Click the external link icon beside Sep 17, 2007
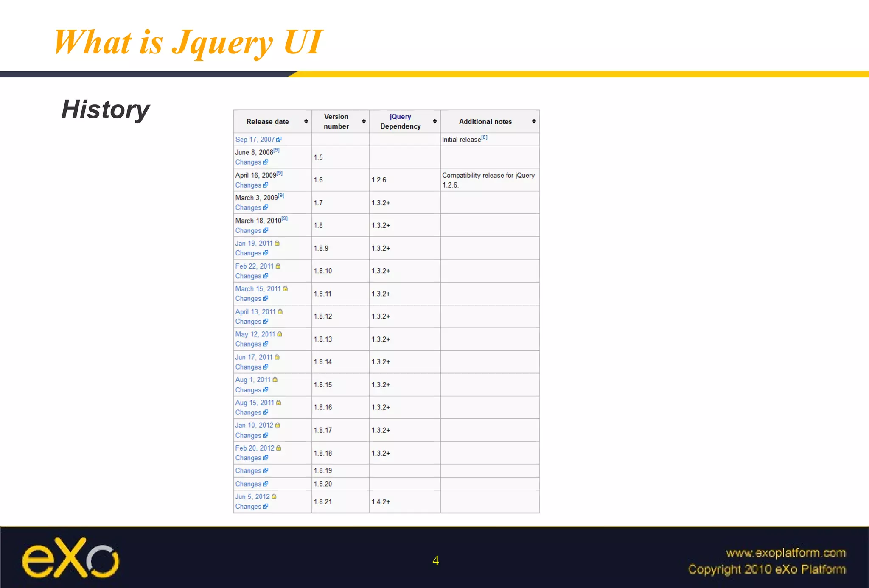This screenshot has width=869, height=588. pyautogui.click(x=279, y=140)
